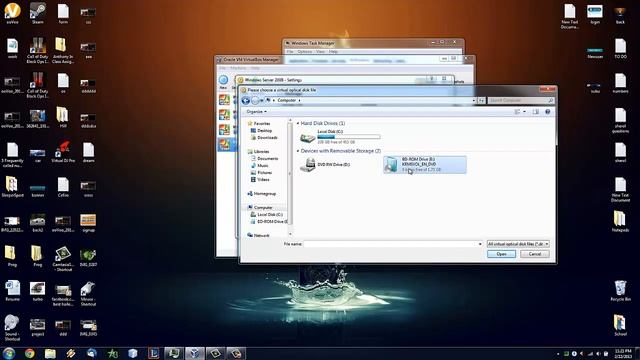Click Back arrow in file dialog

(246, 100)
